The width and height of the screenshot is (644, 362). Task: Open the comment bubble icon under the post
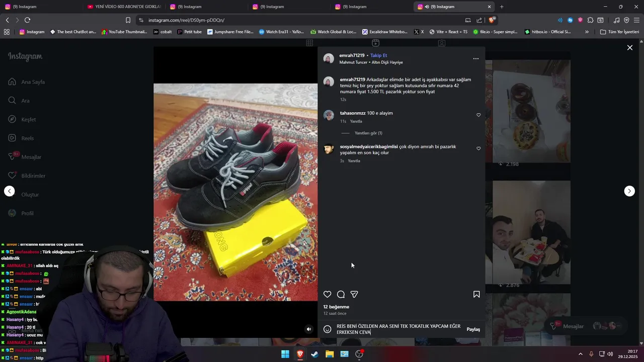[x=341, y=295]
